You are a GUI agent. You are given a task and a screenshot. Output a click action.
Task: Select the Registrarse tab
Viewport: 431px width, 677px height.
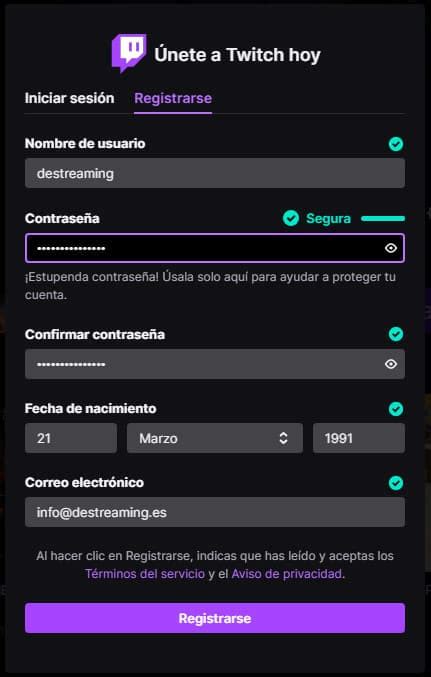[173, 98]
